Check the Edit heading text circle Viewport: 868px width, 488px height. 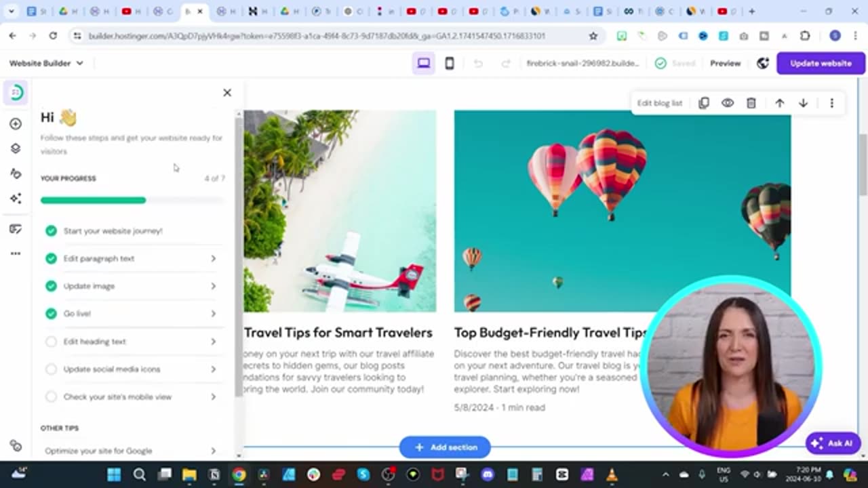51,342
